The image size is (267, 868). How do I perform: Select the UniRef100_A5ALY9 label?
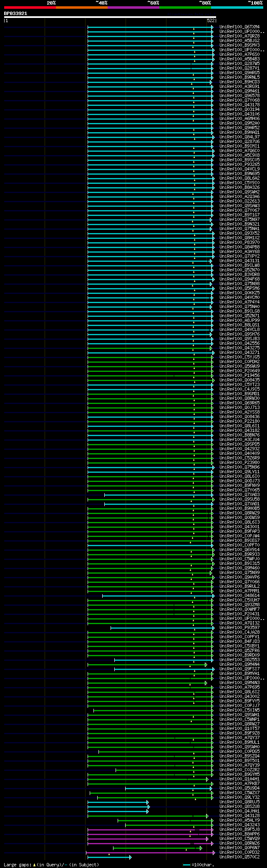pos(239,820)
